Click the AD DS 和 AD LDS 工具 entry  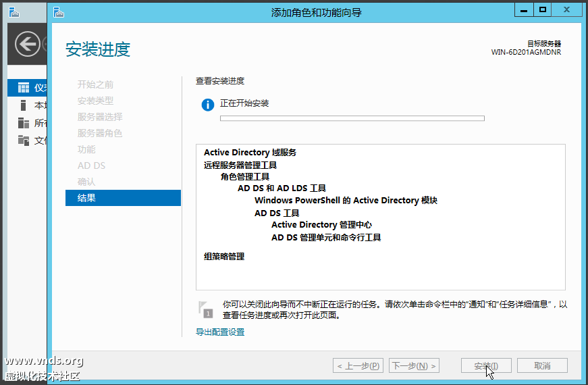click(282, 188)
